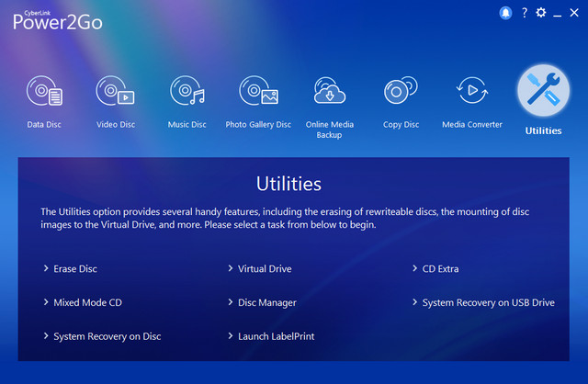
Task: Open the Virtual Drive utility
Action: click(x=265, y=269)
